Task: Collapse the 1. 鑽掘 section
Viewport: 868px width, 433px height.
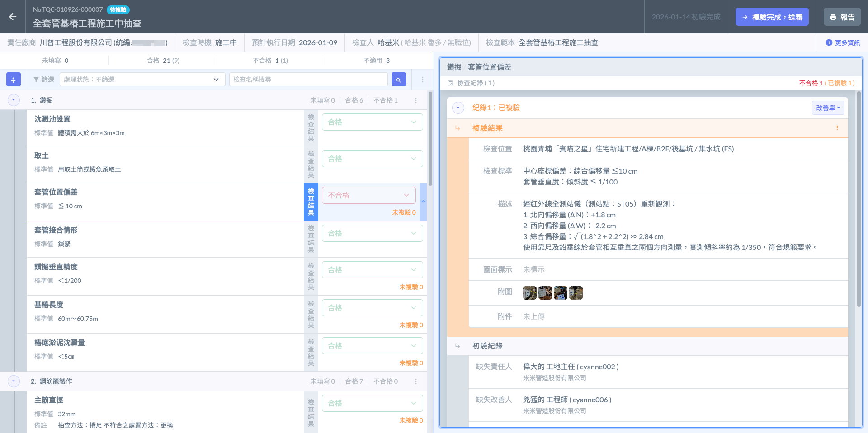Action: [14, 100]
